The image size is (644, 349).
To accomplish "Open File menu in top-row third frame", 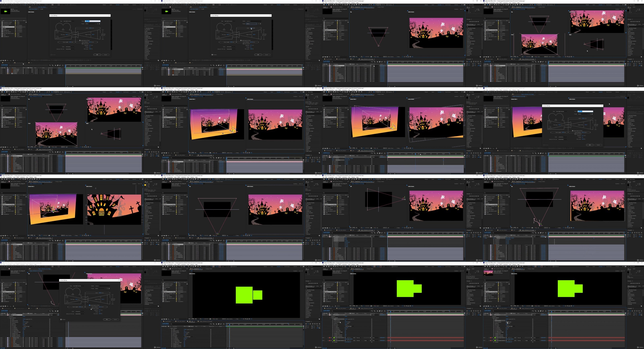I will tap(323, 3).
